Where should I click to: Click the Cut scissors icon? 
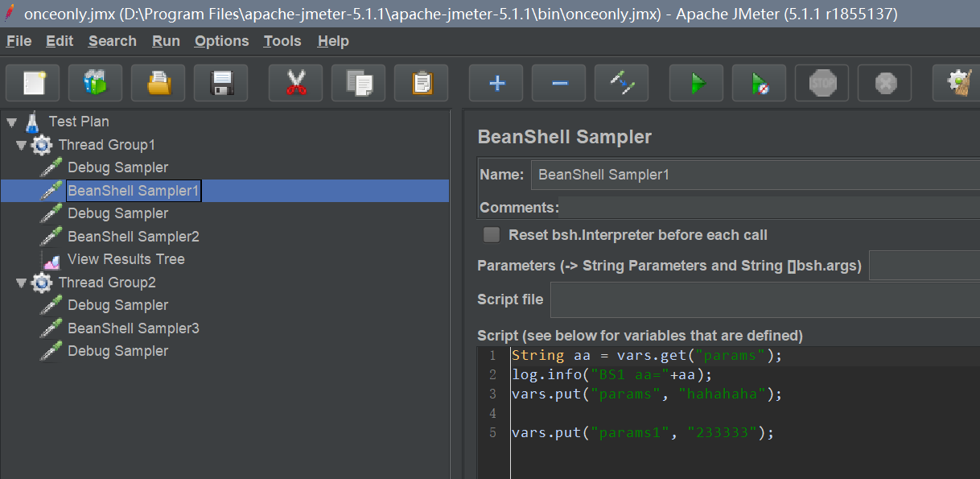pyautogui.click(x=296, y=83)
